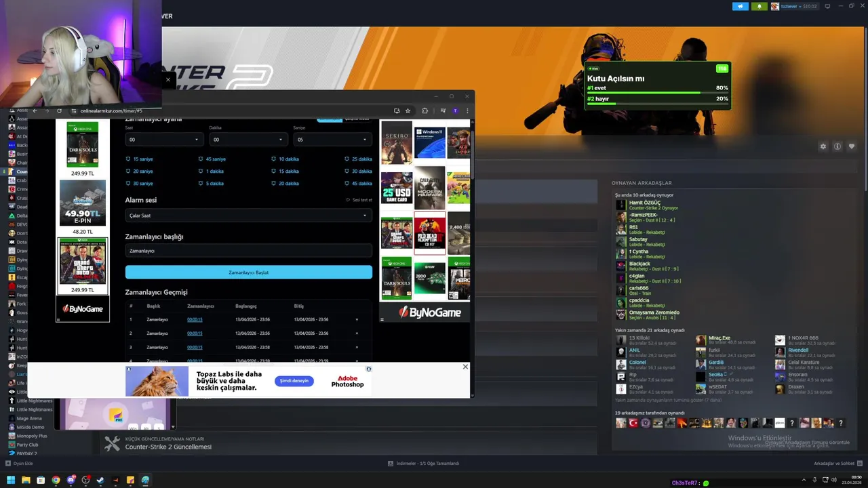This screenshot has height=488, width=868.
Task: Open File Explorer from taskbar
Action: tap(26, 481)
